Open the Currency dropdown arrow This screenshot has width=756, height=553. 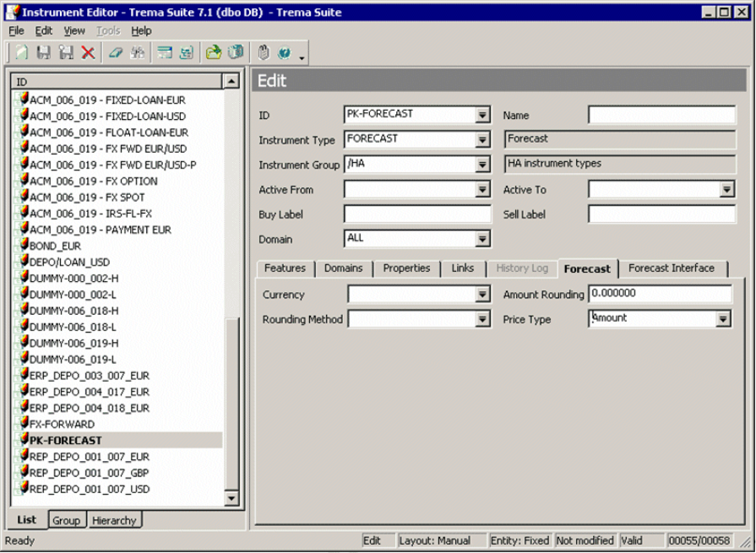(482, 295)
